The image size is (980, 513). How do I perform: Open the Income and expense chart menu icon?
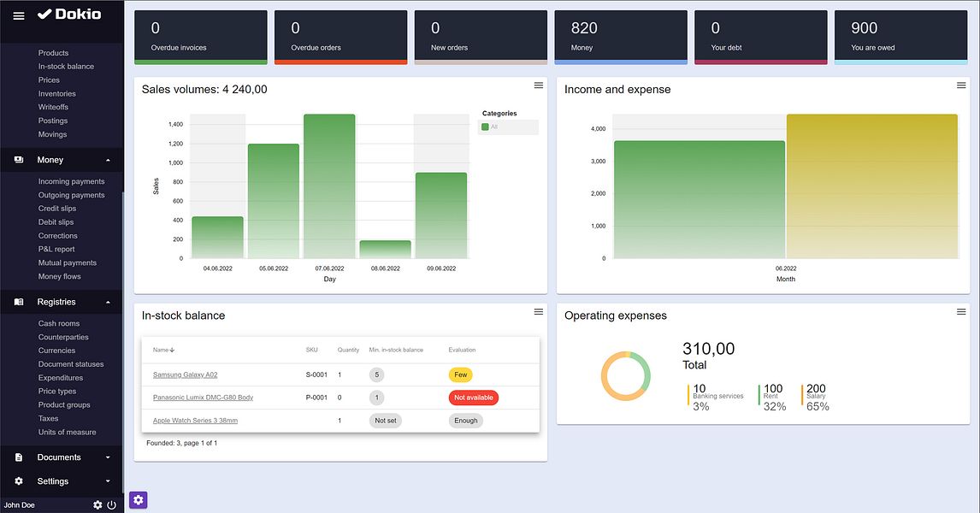point(960,85)
